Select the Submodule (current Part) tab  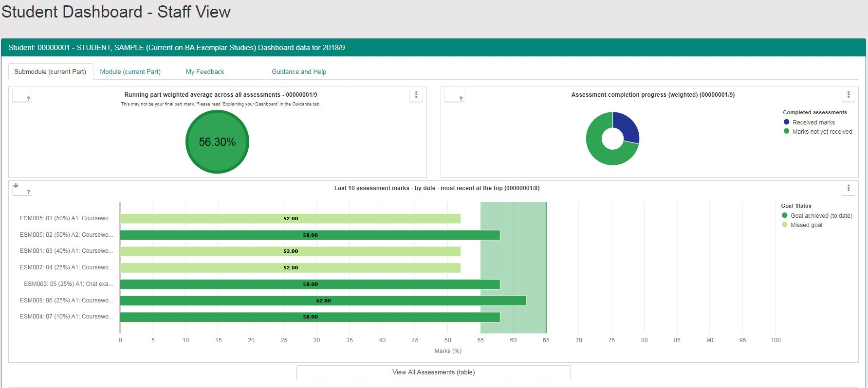pos(50,71)
